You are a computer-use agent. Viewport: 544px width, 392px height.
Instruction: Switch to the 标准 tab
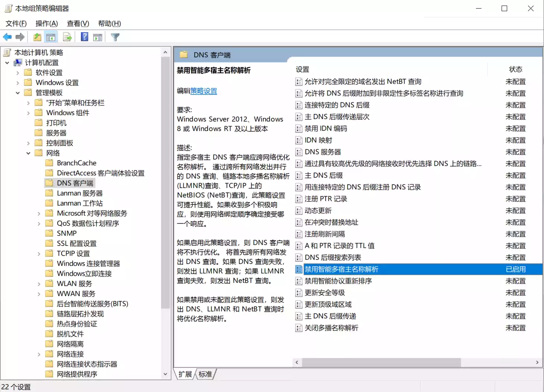[205, 374]
